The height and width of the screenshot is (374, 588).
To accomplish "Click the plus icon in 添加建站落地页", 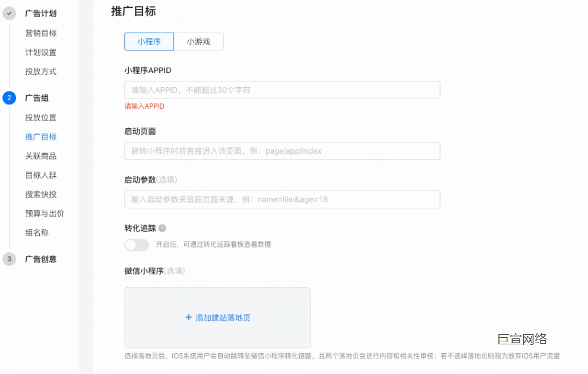I will [x=189, y=318].
